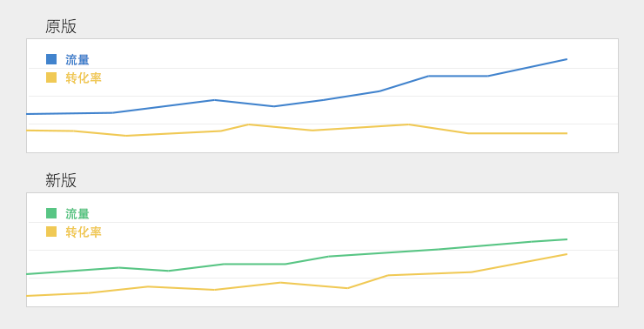Click the yellow 转化率 swatch in 新版 chart
This screenshot has width=644, height=329.
[x=51, y=232]
